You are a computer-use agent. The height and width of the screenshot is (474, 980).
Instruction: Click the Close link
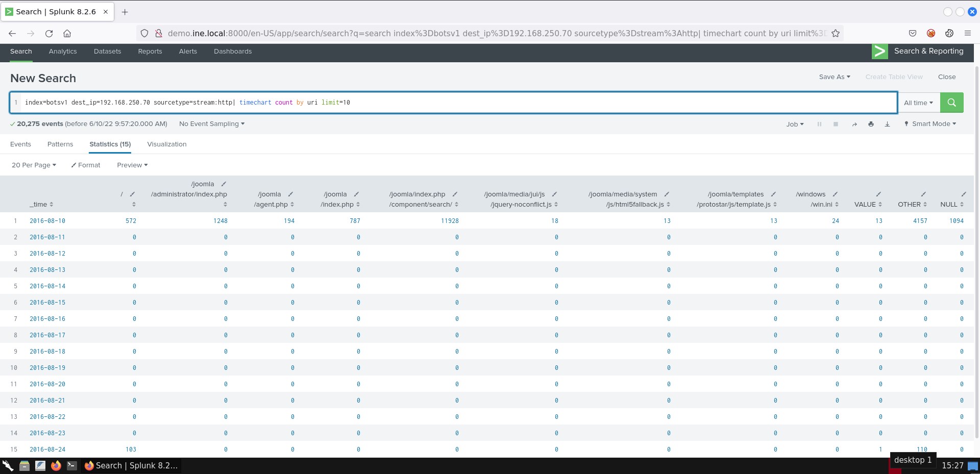coord(947,77)
